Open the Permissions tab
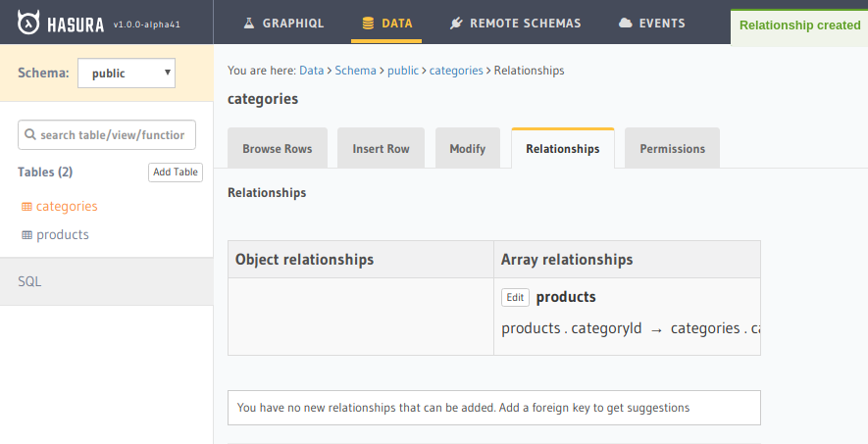This screenshot has width=868, height=444. click(672, 149)
